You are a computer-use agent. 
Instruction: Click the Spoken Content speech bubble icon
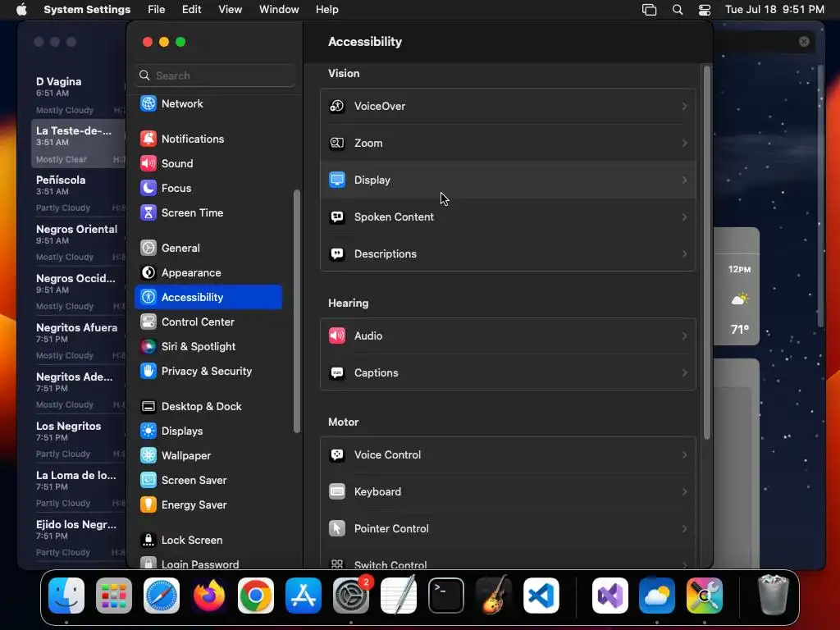point(337,217)
